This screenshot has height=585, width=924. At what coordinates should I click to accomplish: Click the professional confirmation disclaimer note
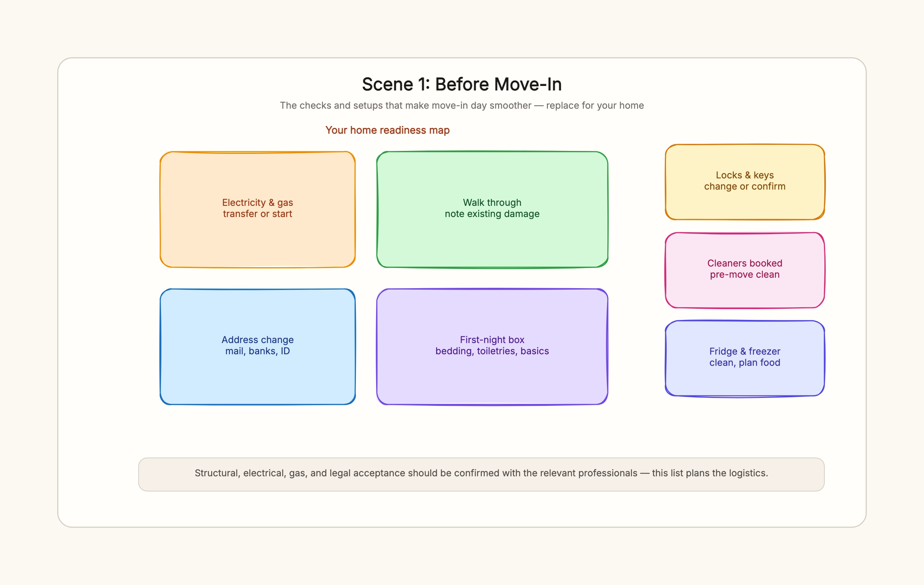click(x=481, y=474)
